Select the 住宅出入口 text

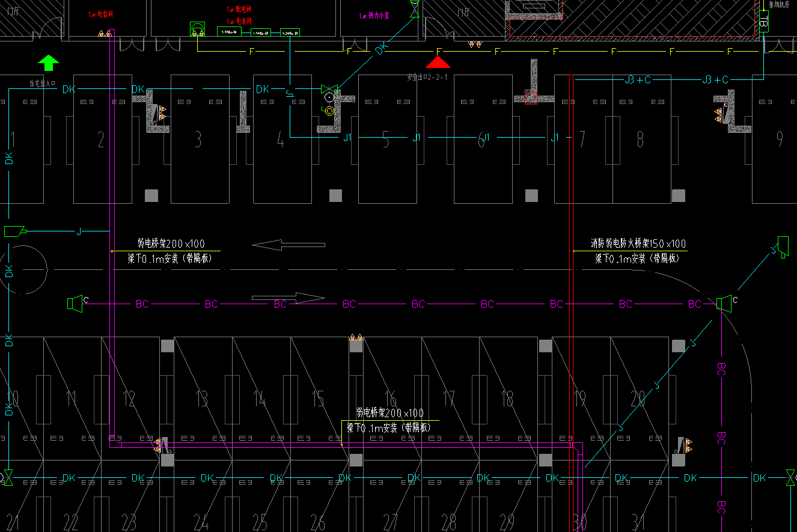tap(43, 83)
